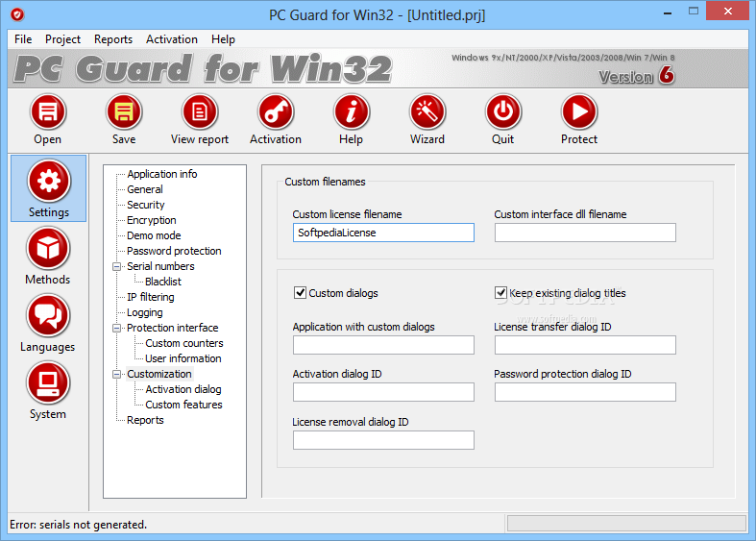
Task: Click License removal dialog ID field
Action: [383, 440]
